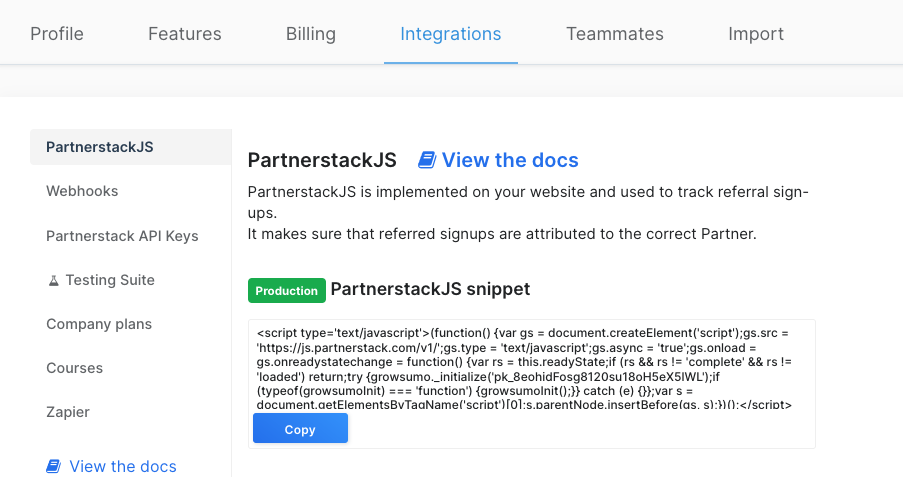Image resolution: width=903 pixels, height=502 pixels.
Task: Click inside the script snippet text box
Action: pyautogui.click(x=531, y=367)
